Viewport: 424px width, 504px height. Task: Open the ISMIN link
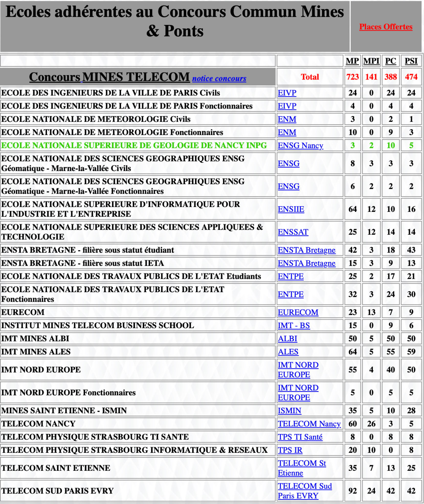pyautogui.click(x=289, y=410)
